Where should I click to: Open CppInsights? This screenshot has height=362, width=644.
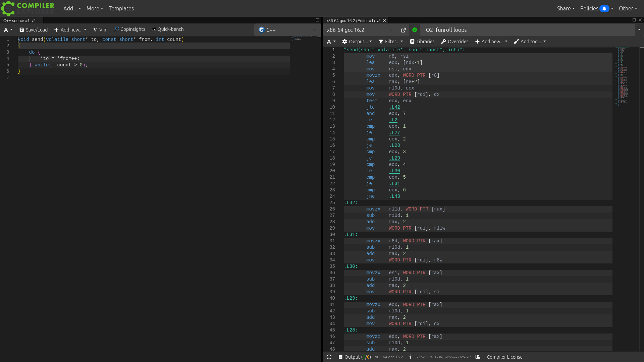[129, 29]
